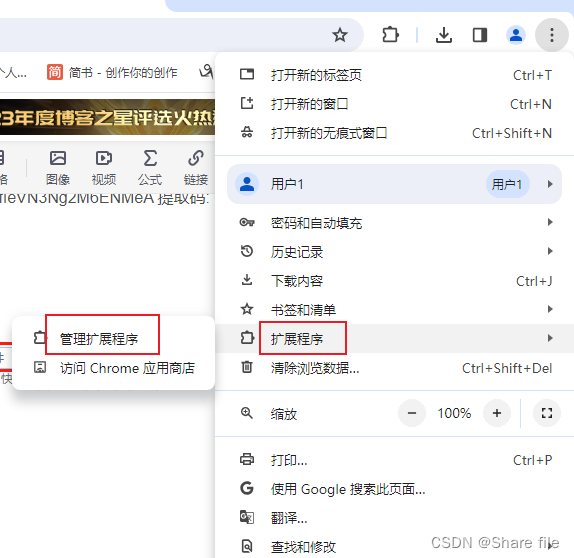Click the 用户1 profile chip badge
The image size is (574, 558).
507,184
